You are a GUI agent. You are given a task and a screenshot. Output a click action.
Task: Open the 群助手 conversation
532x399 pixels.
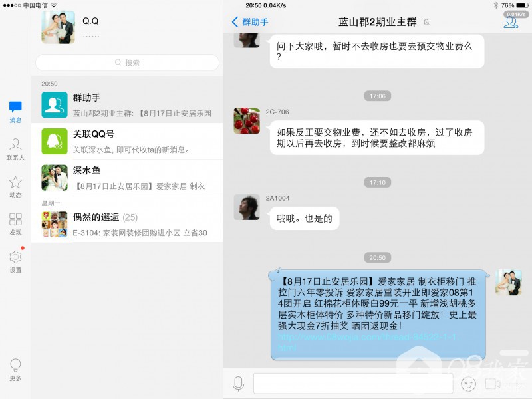tap(127, 105)
